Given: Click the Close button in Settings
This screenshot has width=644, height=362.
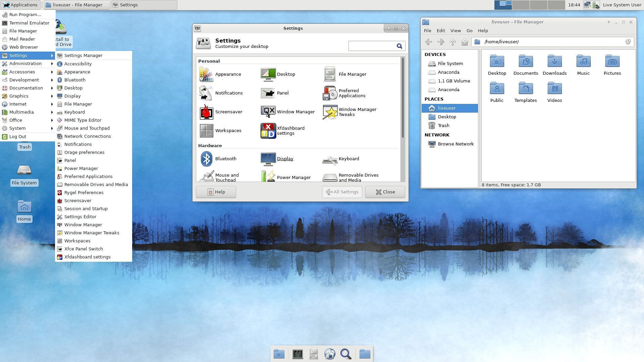Looking at the screenshot, I should [385, 192].
